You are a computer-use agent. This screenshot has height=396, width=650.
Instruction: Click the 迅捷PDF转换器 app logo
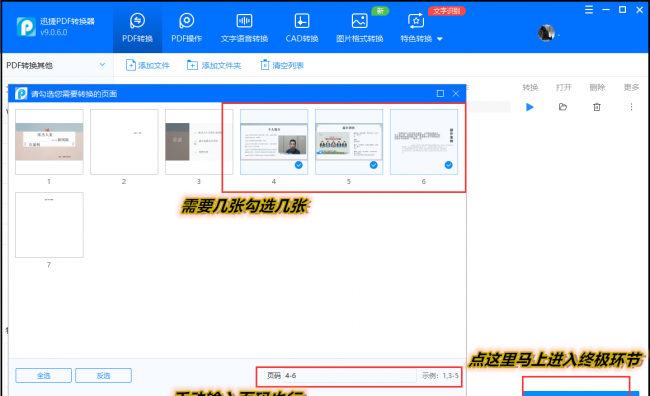tap(26, 27)
